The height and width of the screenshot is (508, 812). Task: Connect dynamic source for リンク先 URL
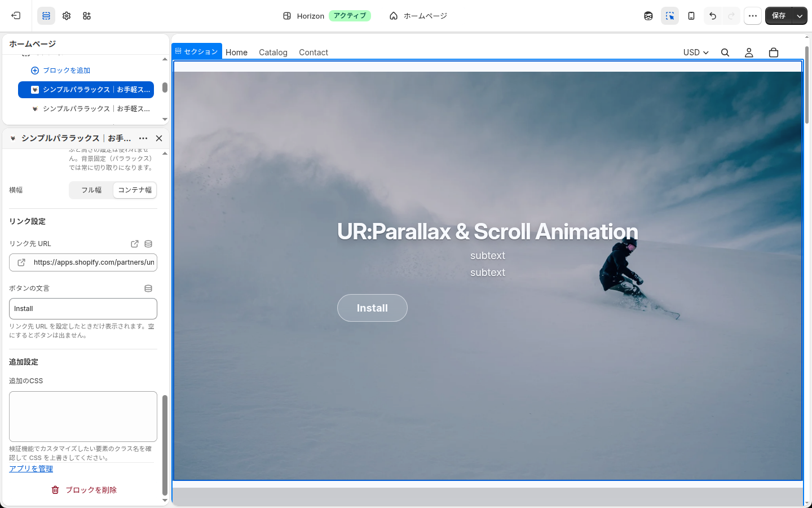coord(148,244)
